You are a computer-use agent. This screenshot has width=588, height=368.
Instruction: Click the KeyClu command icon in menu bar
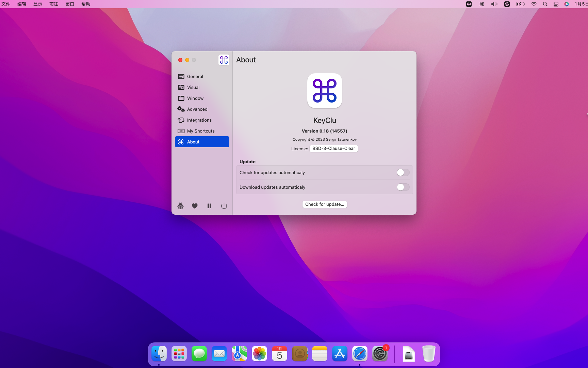pyautogui.click(x=482, y=4)
